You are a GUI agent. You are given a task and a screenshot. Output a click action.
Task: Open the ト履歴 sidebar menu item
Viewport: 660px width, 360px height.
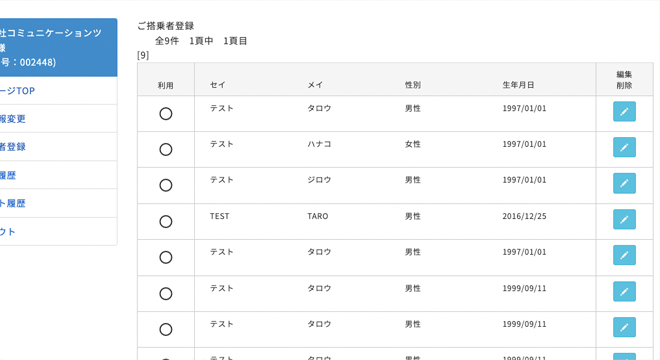[x=13, y=203]
